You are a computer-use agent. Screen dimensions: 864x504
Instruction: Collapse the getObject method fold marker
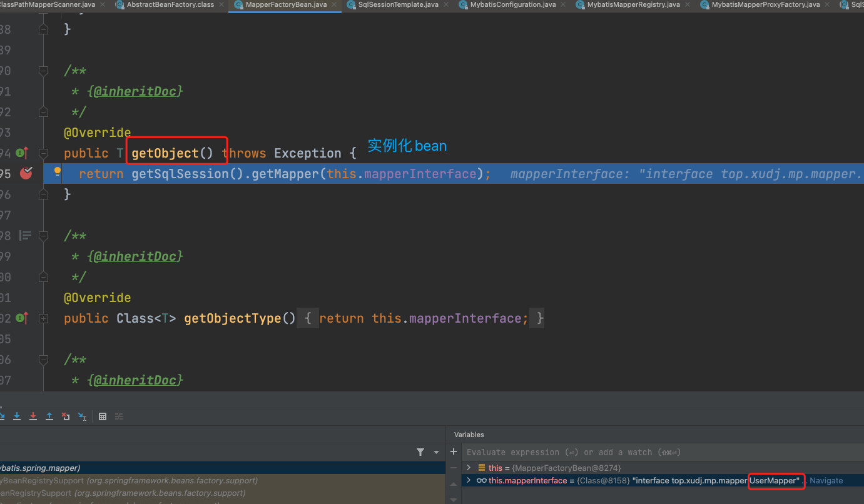pyautogui.click(x=43, y=153)
